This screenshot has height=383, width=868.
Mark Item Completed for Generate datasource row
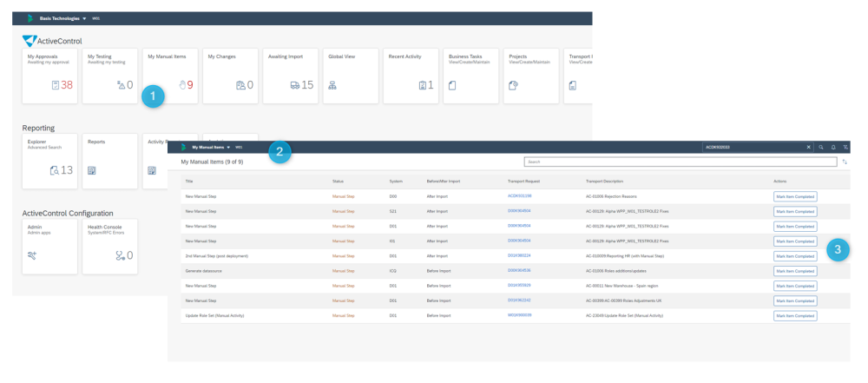(x=795, y=271)
